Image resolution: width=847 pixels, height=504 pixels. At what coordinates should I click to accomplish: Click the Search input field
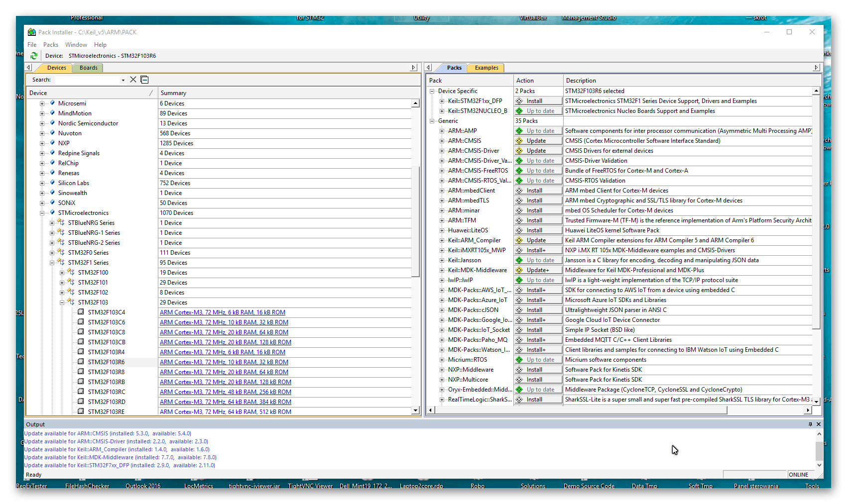87,80
